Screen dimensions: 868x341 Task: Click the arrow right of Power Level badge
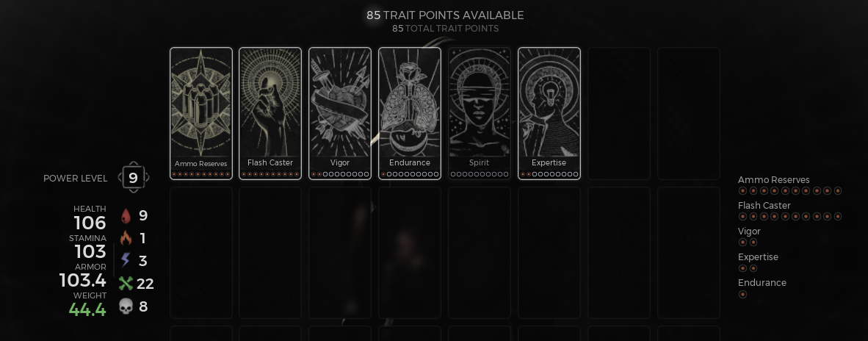148,178
